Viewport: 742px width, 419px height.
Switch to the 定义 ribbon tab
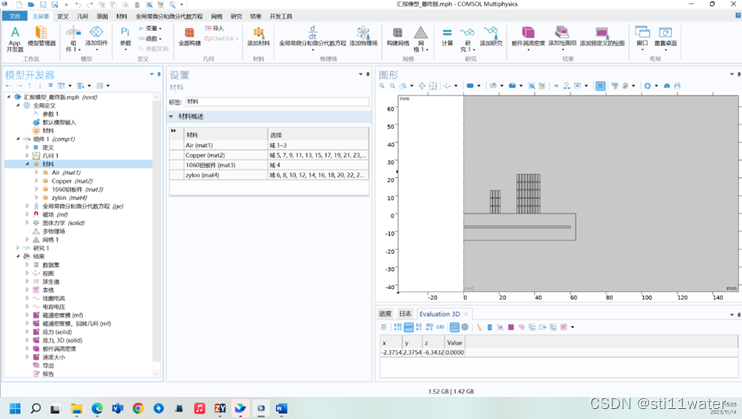pos(62,16)
